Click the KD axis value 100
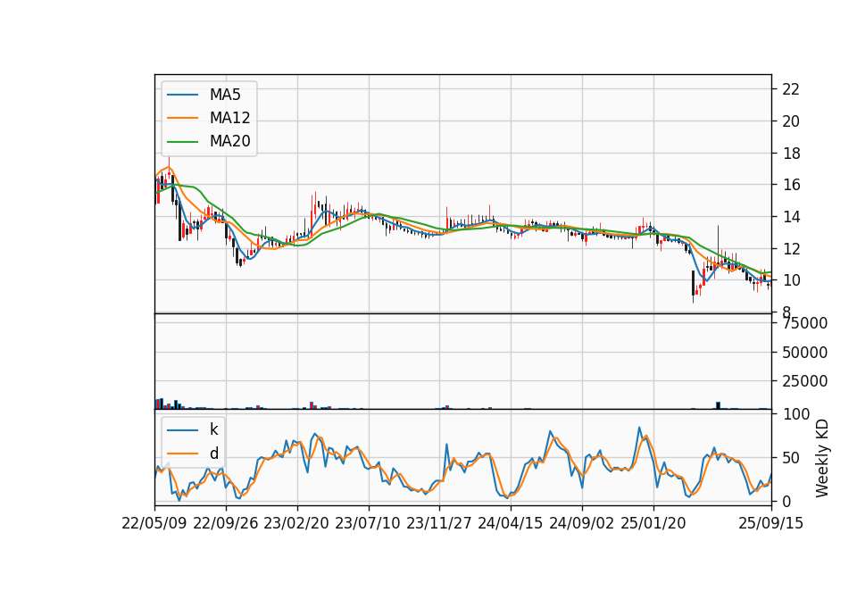 tap(795, 414)
